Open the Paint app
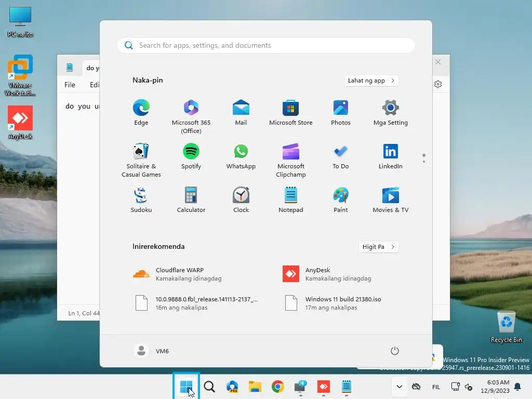The height and width of the screenshot is (399, 532). [x=341, y=200]
